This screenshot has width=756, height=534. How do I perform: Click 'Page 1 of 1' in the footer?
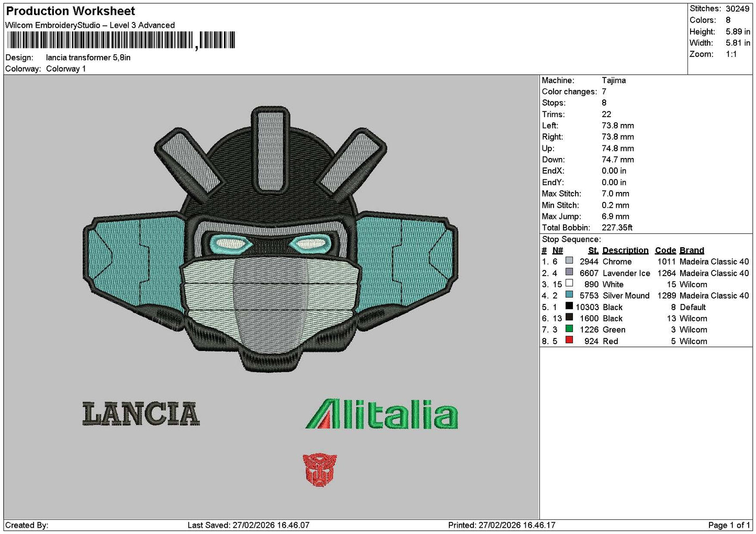(729, 525)
